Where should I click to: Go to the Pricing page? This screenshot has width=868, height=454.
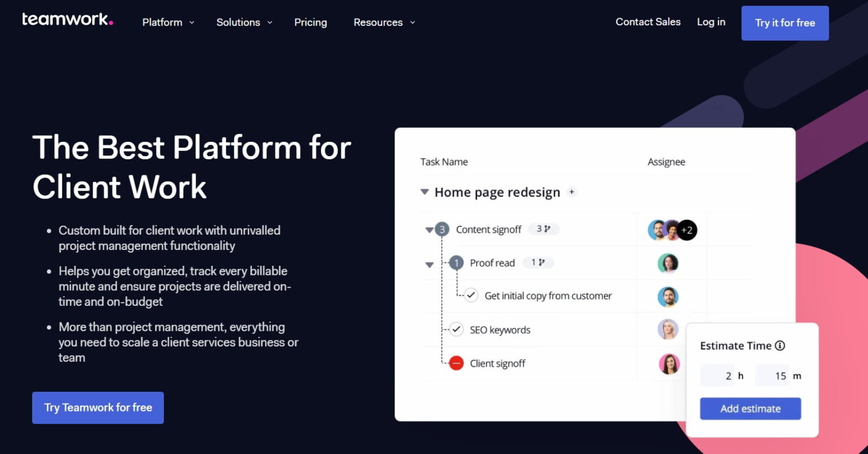[x=310, y=22]
